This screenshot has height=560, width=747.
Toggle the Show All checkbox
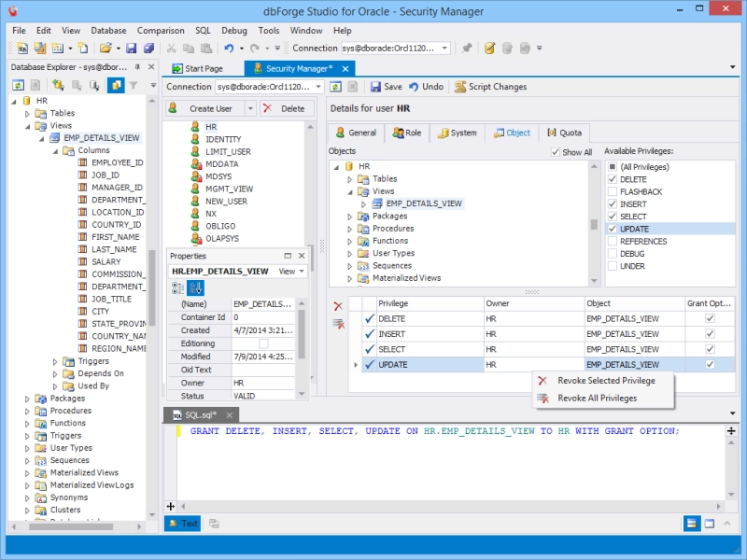pyautogui.click(x=555, y=152)
